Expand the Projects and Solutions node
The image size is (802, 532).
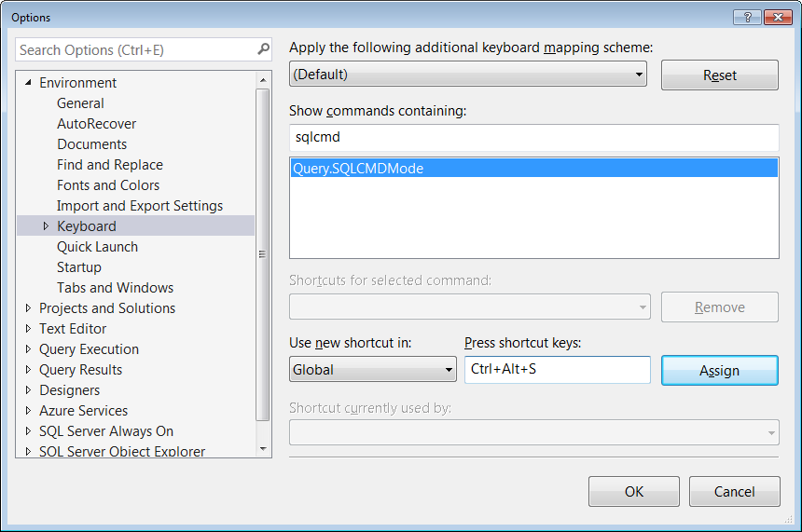[28, 308]
